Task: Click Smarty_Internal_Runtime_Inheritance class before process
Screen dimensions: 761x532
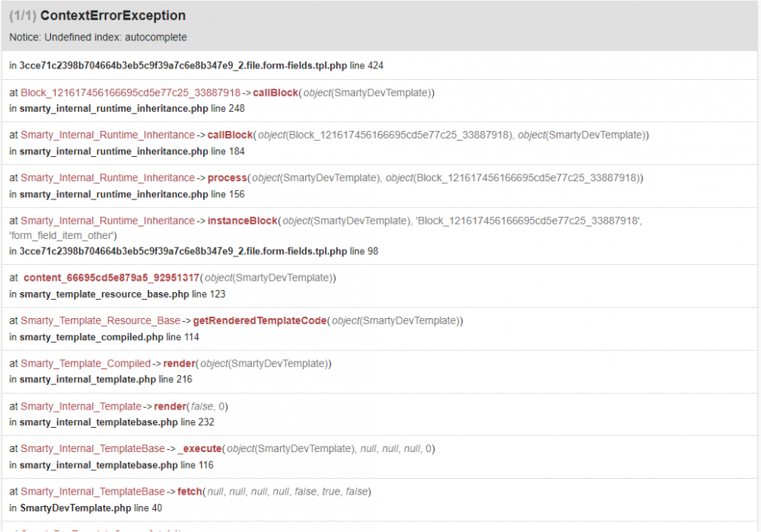Action: pyautogui.click(x=108, y=178)
